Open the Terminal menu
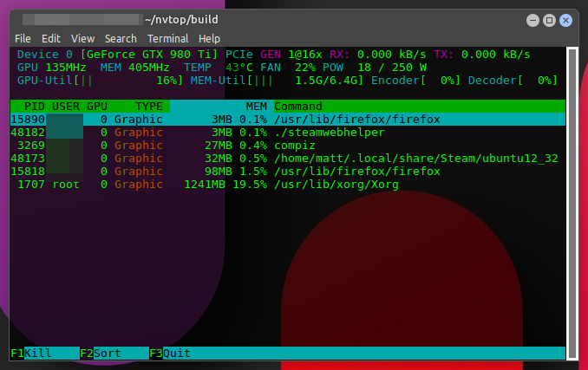588x370 pixels. pyautogui.click(x=167, y=38)
